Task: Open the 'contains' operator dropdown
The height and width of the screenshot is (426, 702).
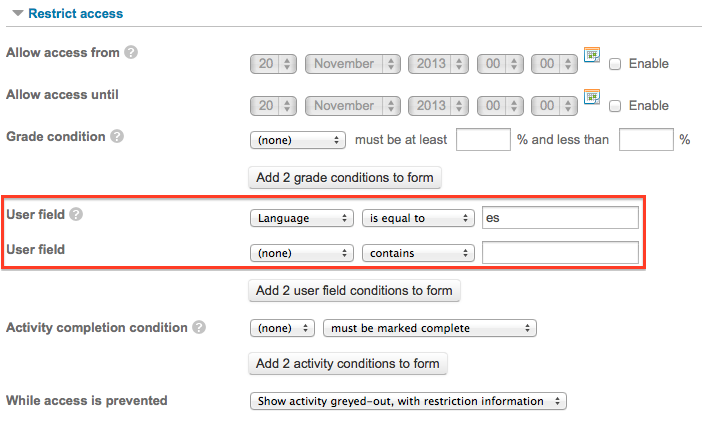Action: pyautogui.click(x=418, y=253)
